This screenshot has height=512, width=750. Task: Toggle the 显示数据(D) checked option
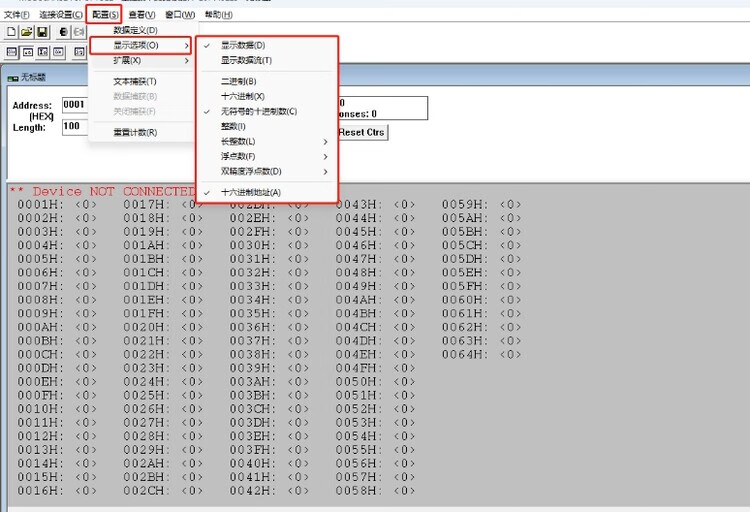pyautogui.click(x=243, y=46)
